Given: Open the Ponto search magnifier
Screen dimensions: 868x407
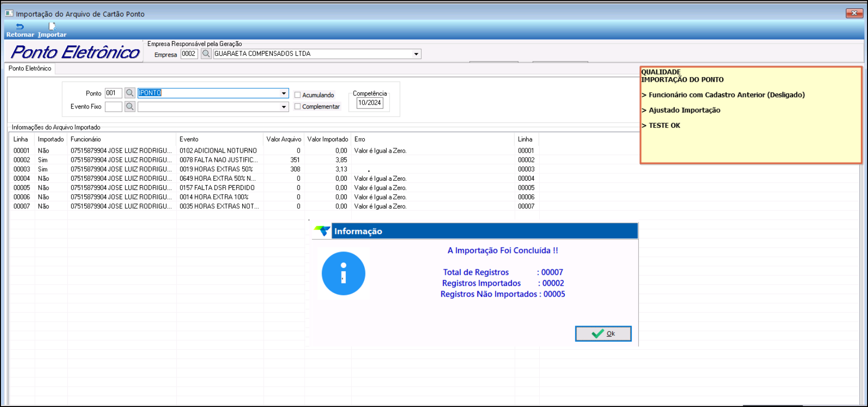Looking at the screenshot, I should (129, 93).
